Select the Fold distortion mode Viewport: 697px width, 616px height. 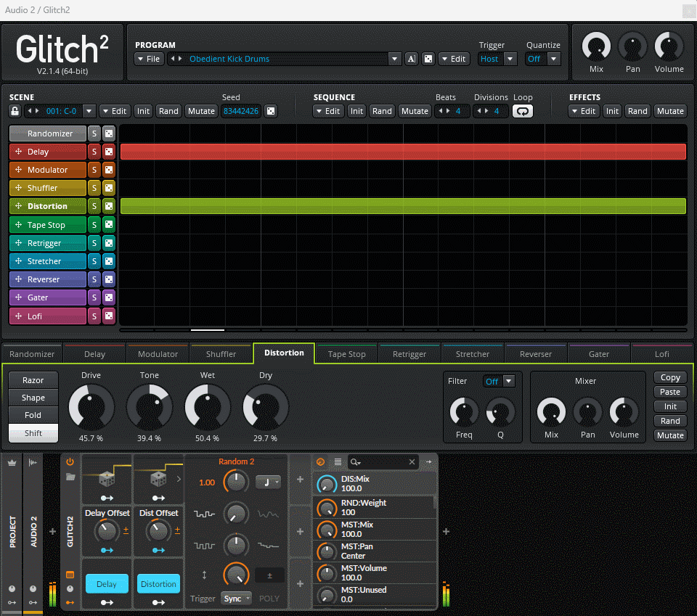coord(33,415)
